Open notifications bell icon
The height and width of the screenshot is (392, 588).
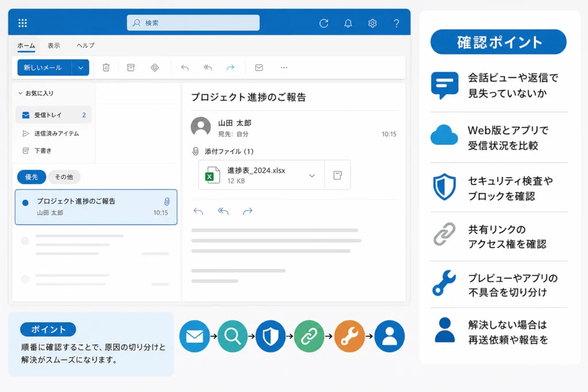click(x=348, y=23)
